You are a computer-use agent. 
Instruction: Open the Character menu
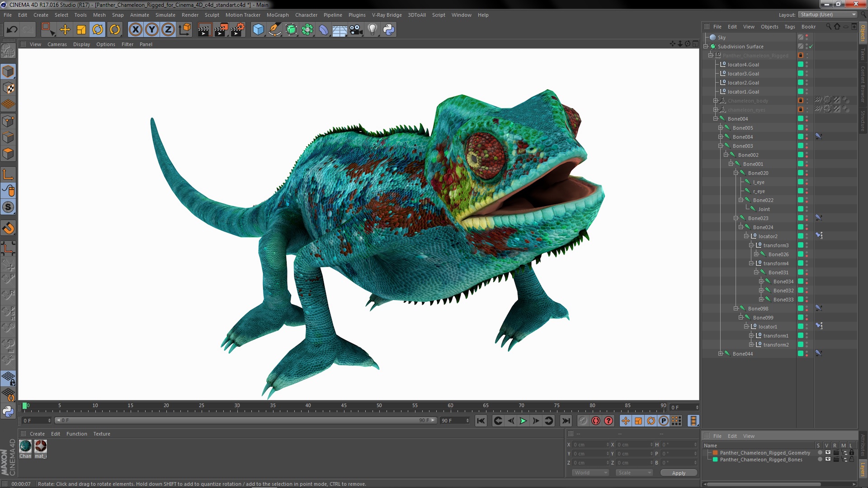click(x=306, y=15)
